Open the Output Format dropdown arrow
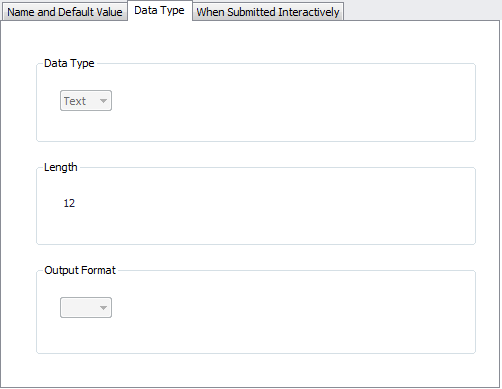The height and width of the screenshot is (389, 502). 103,308
